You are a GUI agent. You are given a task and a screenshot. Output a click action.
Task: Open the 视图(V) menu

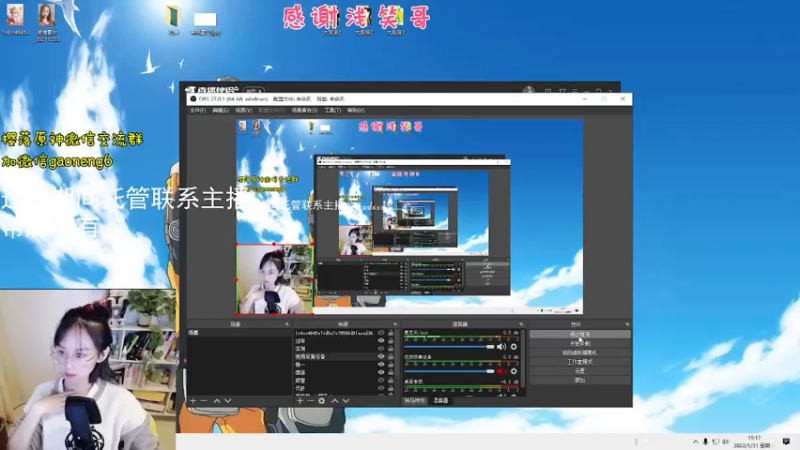(x=243, y=110)
